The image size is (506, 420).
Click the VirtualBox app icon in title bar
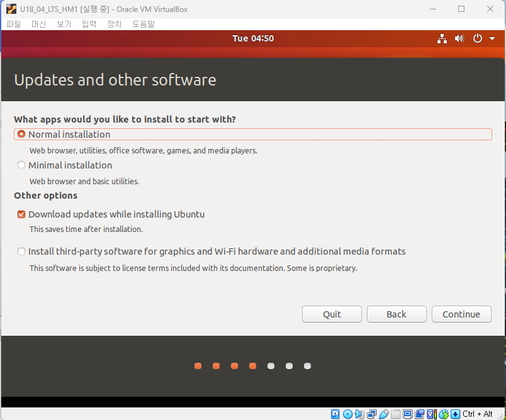coord(11,9)
